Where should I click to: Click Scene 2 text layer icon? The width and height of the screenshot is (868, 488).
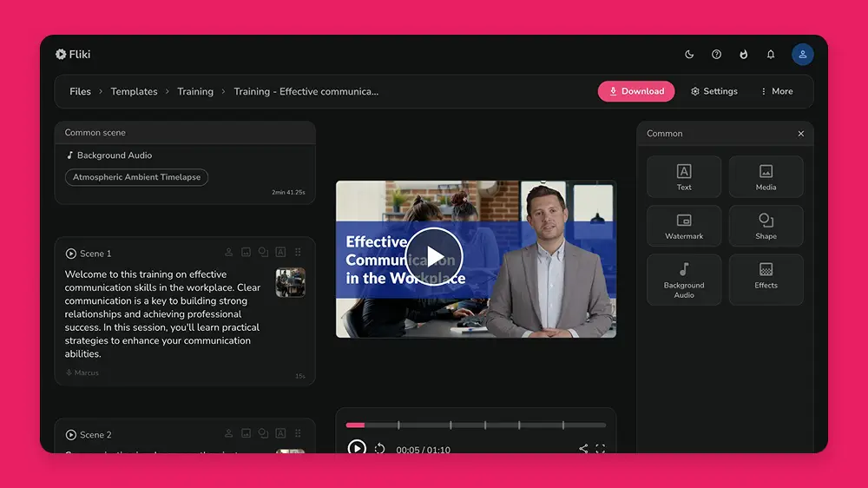point(280,433)
